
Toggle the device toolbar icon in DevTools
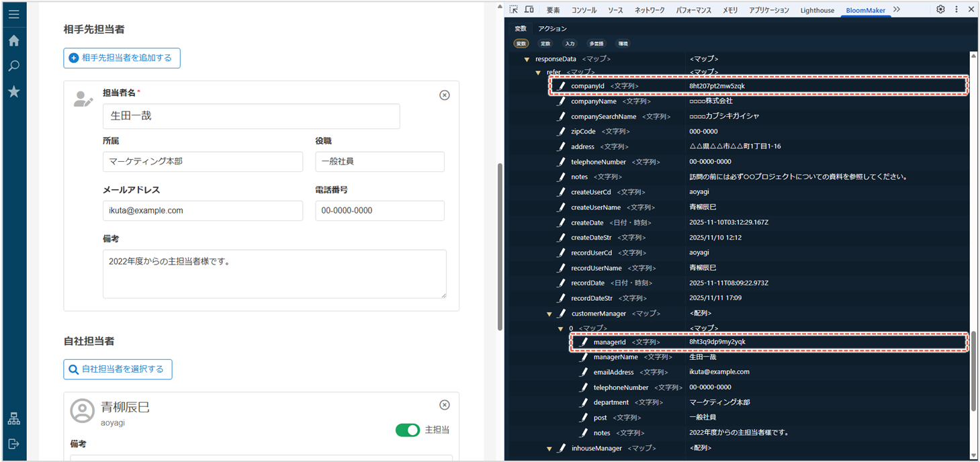[x=529, y=9]
